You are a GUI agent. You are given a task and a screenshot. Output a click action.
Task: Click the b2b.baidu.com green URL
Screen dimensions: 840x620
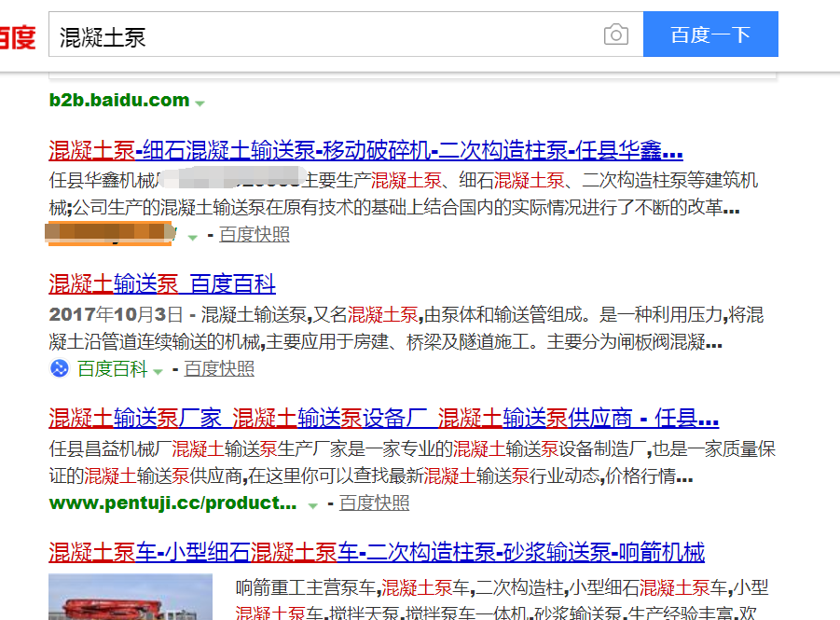[x=119, y=100]
